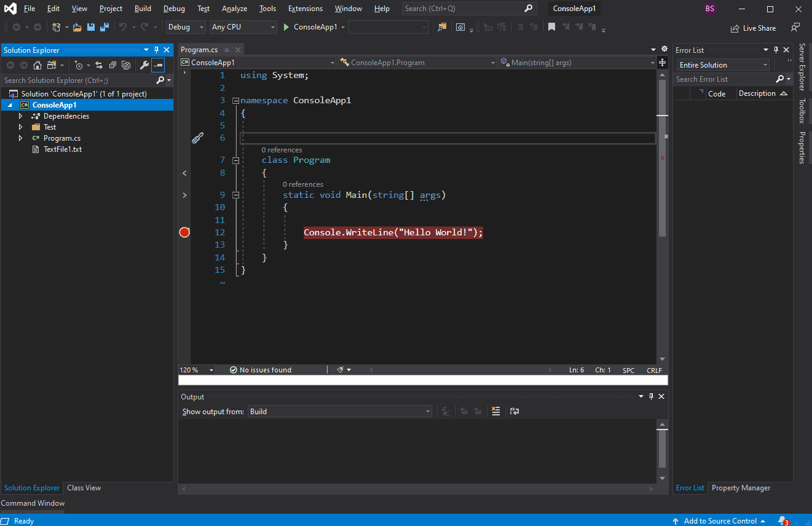
Task: Click the notifications bell in status bar
Action: pos(782,520)
